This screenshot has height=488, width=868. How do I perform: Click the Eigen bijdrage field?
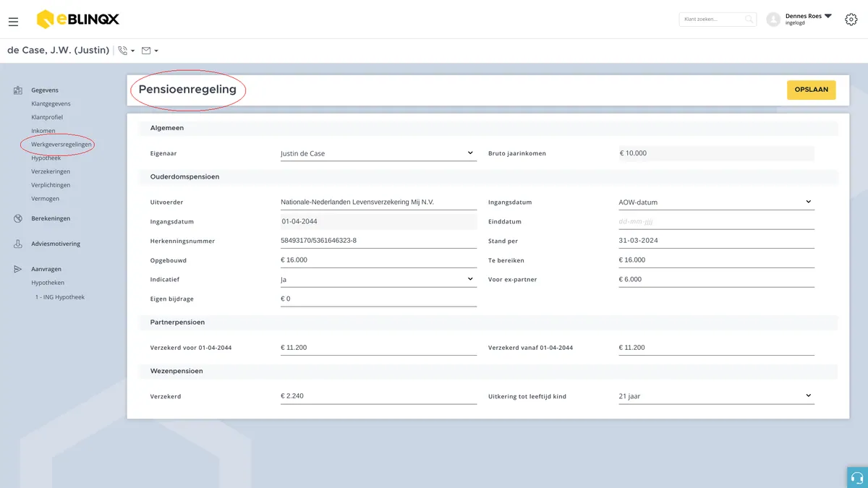pyautogui.click(x=378, y=299)
